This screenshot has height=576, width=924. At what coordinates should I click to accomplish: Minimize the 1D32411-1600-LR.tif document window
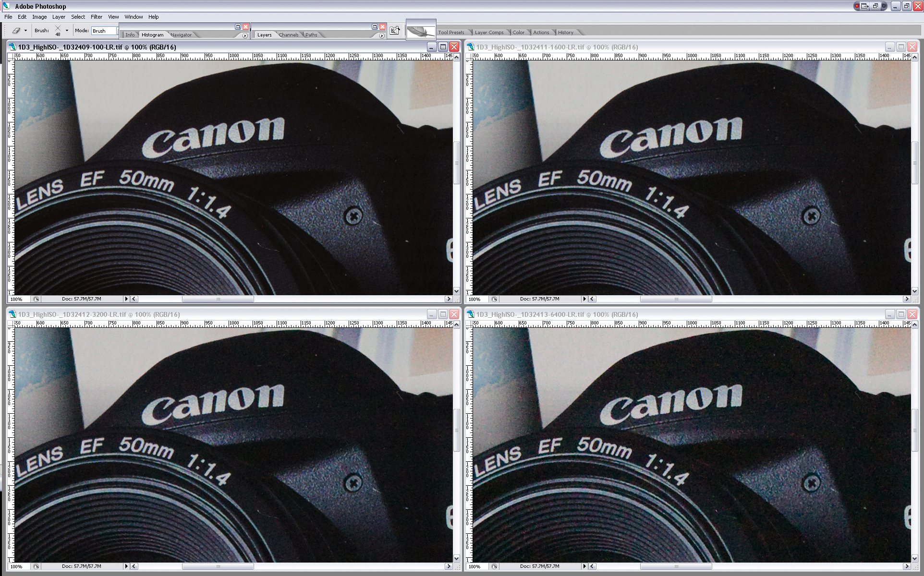tap(889, 47)
